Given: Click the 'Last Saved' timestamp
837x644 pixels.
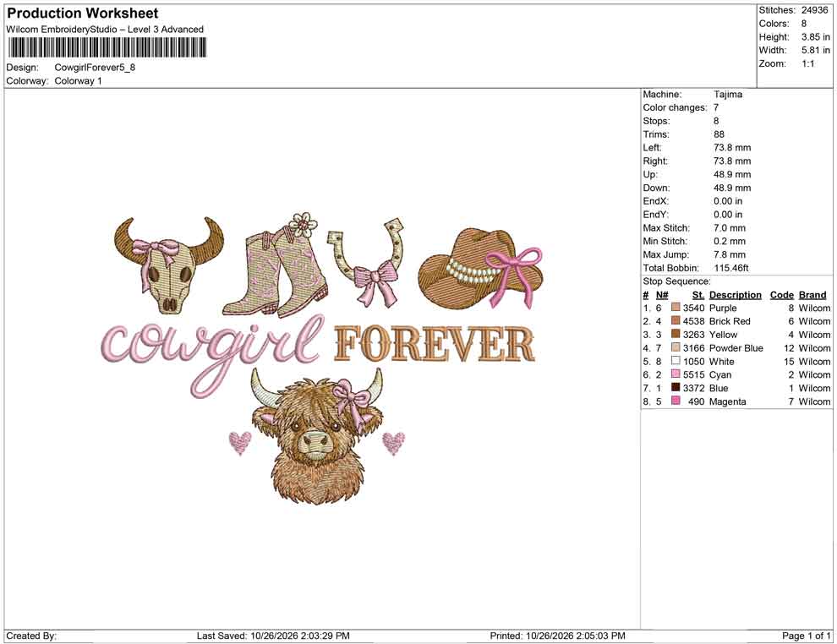Looking at the screenshot, I should point(273,636).
